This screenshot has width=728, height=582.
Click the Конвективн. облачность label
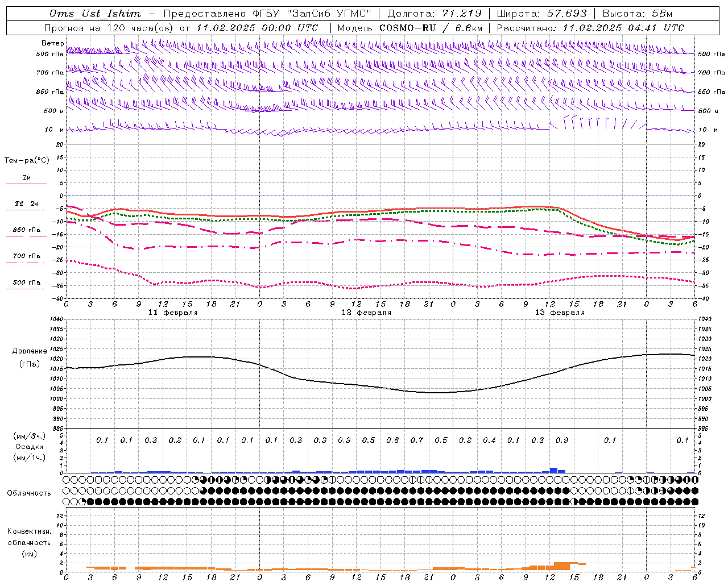pos(29,537)
